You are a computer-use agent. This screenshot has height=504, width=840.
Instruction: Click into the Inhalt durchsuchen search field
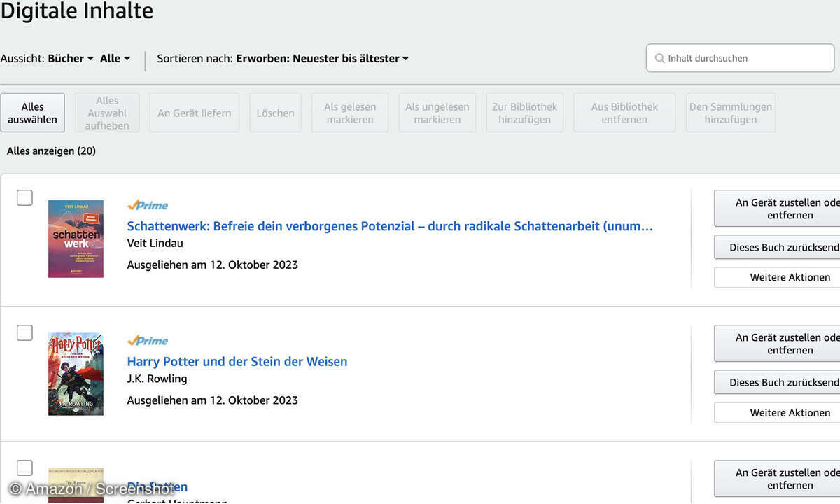pos(741,58)
